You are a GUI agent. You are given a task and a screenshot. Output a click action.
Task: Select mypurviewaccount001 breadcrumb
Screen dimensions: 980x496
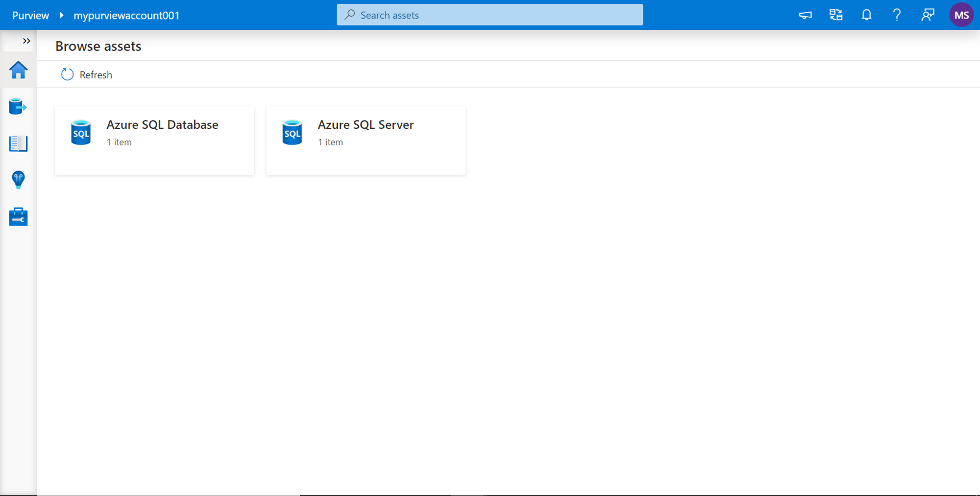126,15
